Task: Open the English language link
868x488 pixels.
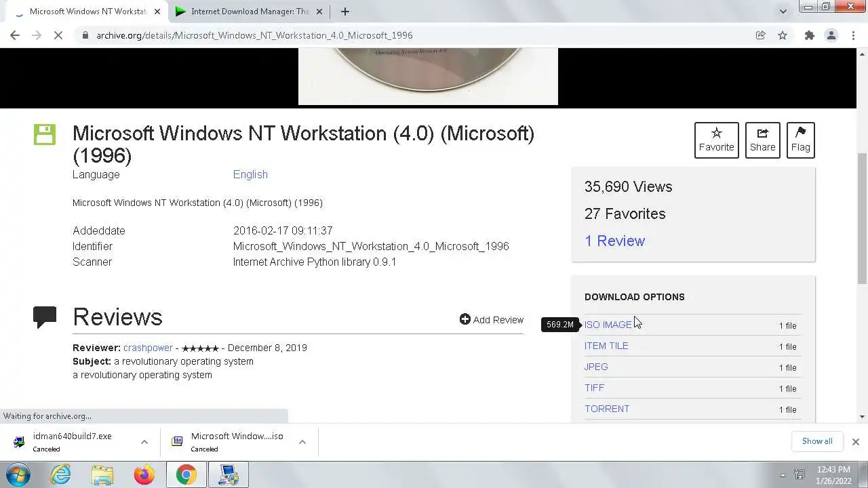Action: point(250,174)
